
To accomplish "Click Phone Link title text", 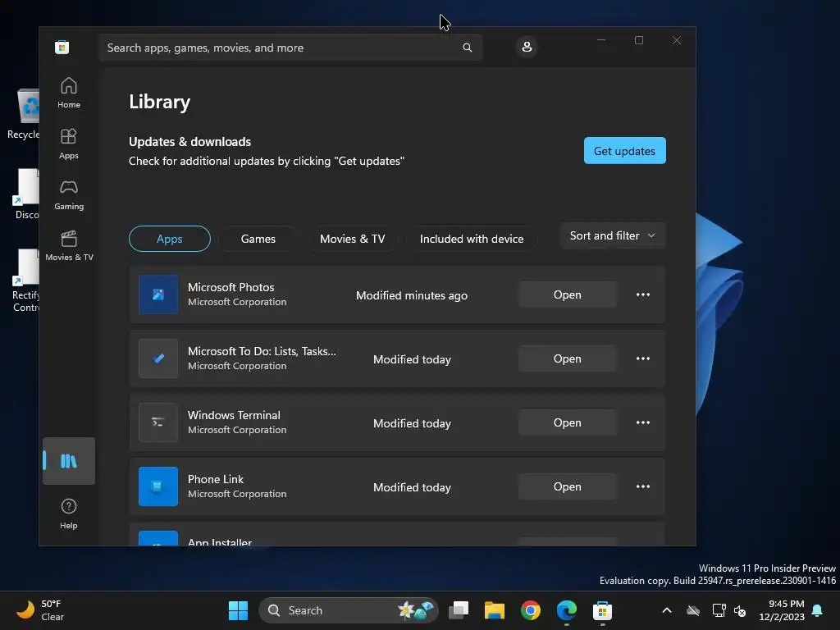I will (216, 479).
